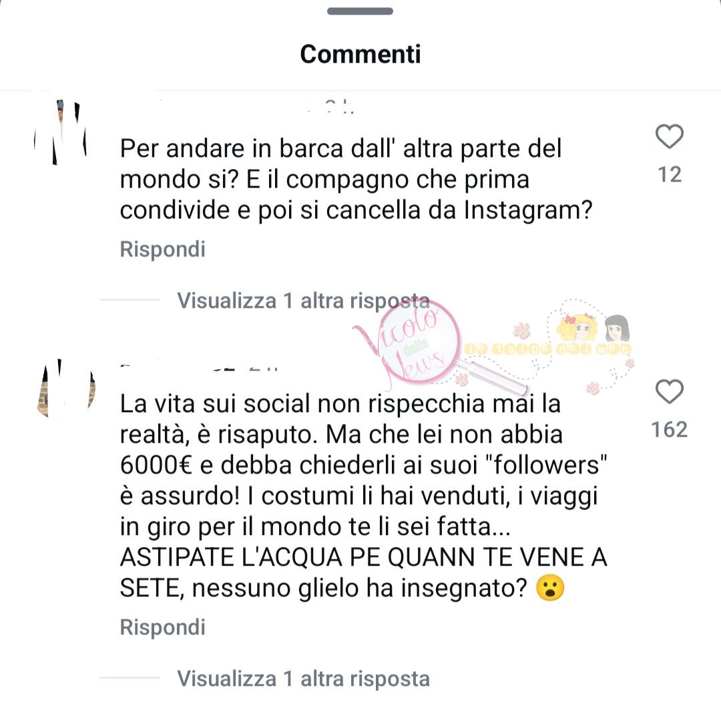This screenshot has height=728, width=721.
Task: Like the comment mentioning 6000€
Action: pyautogui.click(x=669, y=391)
